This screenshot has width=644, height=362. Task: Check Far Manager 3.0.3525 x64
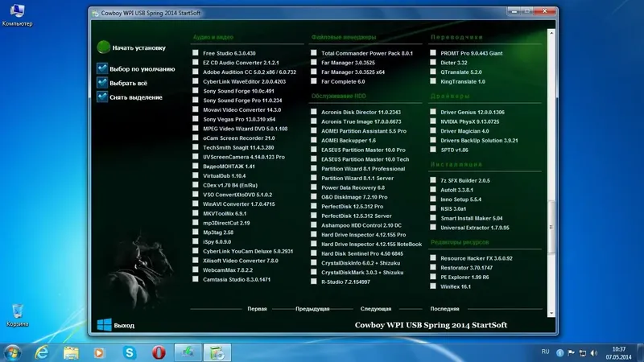(x=314, y=72)
